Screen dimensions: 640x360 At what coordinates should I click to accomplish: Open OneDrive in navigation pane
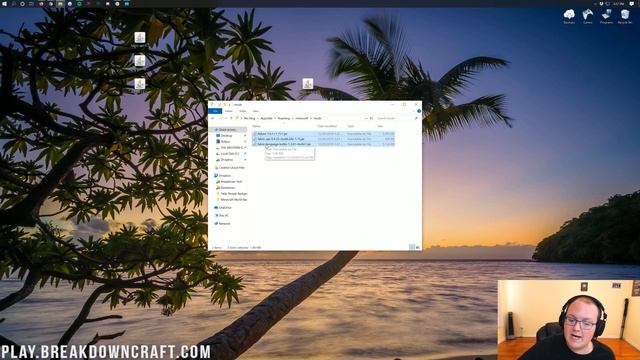[x=224, y=208]
